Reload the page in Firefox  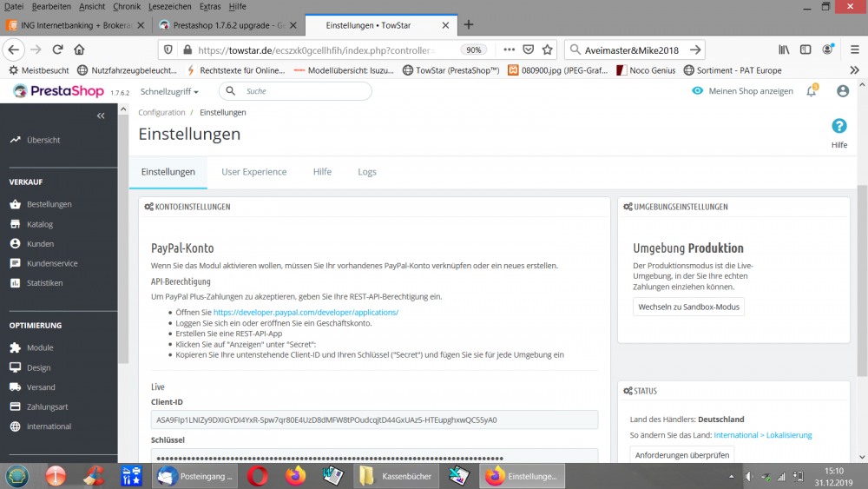click(57, 50)
